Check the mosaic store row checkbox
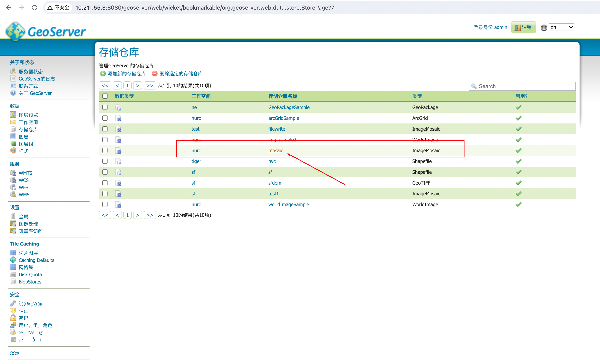The image size is (600, 364). click(x=105, y=150)
